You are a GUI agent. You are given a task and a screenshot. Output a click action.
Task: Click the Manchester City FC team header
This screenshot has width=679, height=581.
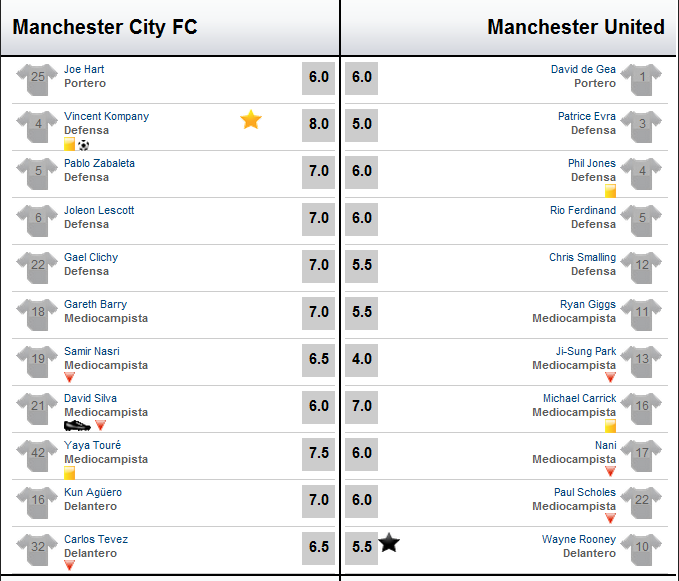click(x=105, y=27)
